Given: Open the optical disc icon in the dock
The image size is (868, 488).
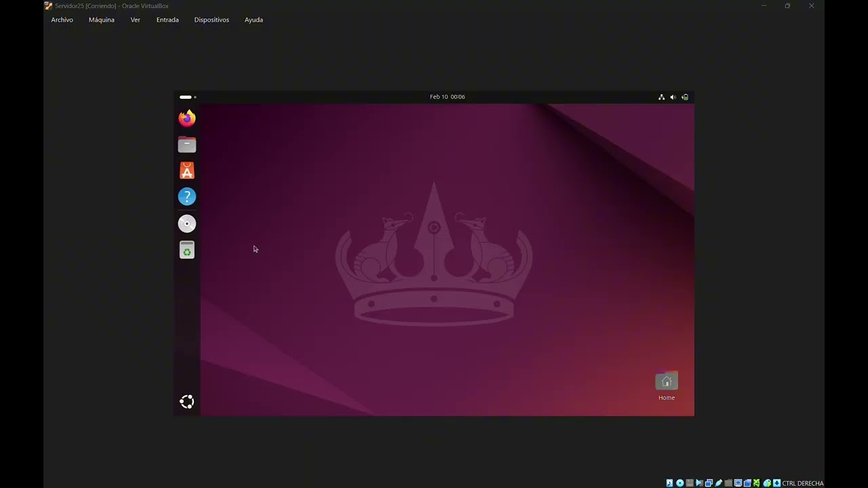Looking at the screenshot, I should click(187, 224).
